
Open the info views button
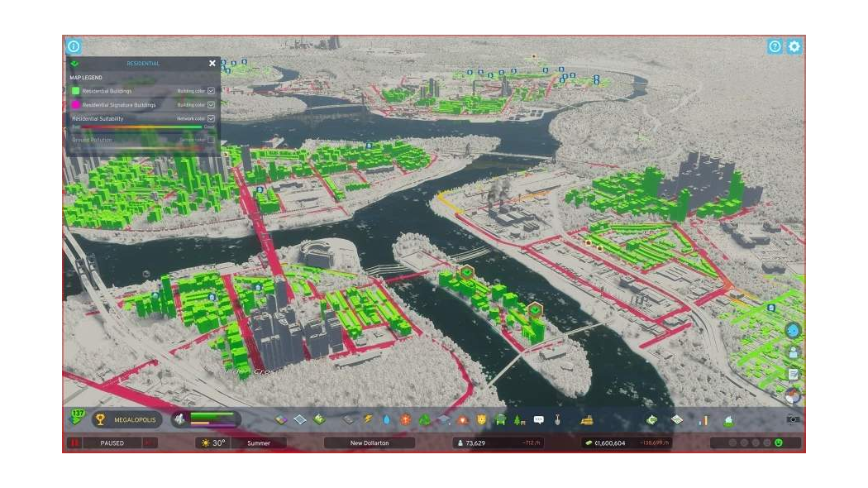74,46
